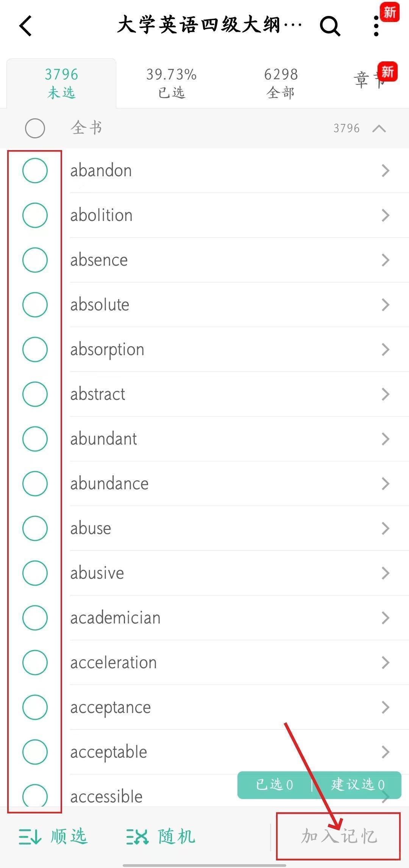
Task: Switch to the 已选 39.73% tab
Action: 171,83
